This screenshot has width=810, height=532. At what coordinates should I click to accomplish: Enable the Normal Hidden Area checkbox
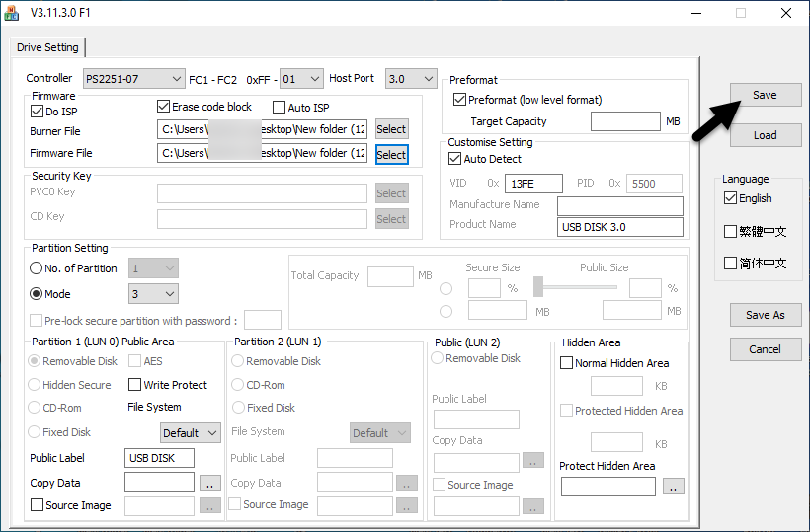pyautogui.click(x=566, y=363)
